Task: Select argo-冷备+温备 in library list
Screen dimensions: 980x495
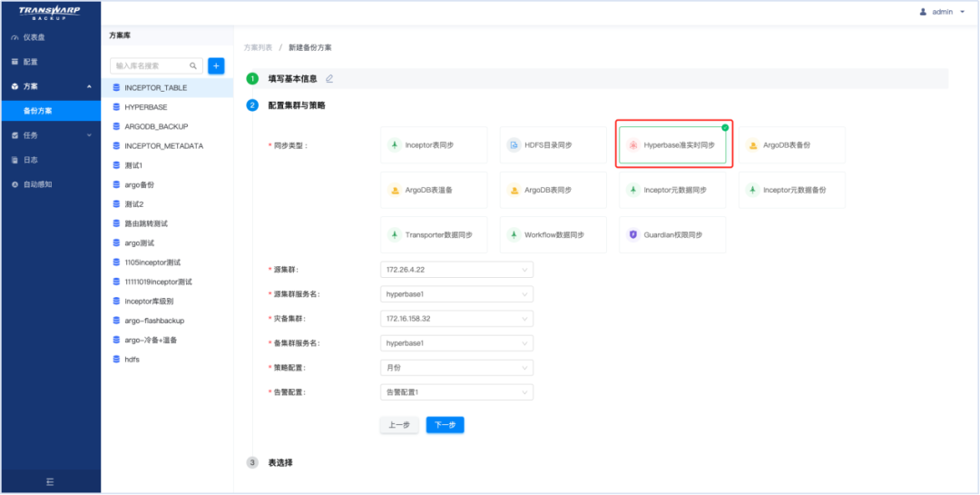Action: pyautogui.click(x=167, y=340)
